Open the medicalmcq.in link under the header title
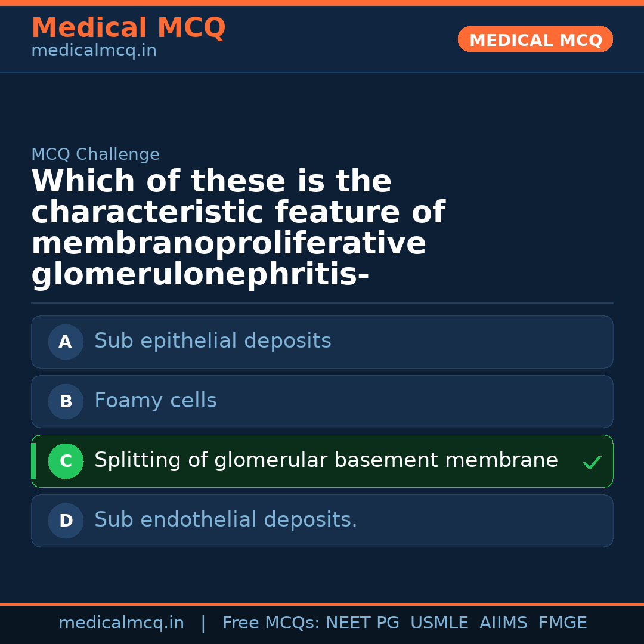This screenshot has width=644, height=644. (x=94, y=51)
